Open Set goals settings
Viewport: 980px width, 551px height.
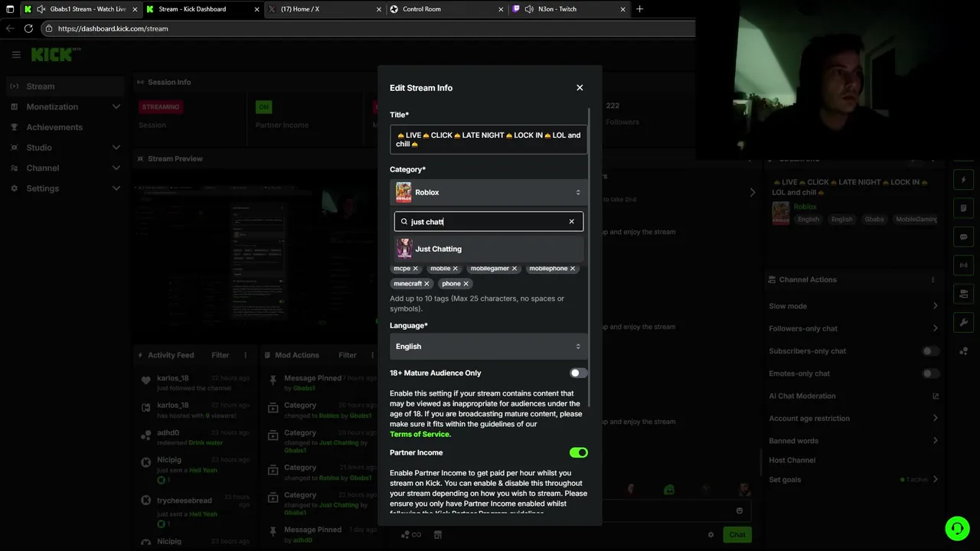854,480
